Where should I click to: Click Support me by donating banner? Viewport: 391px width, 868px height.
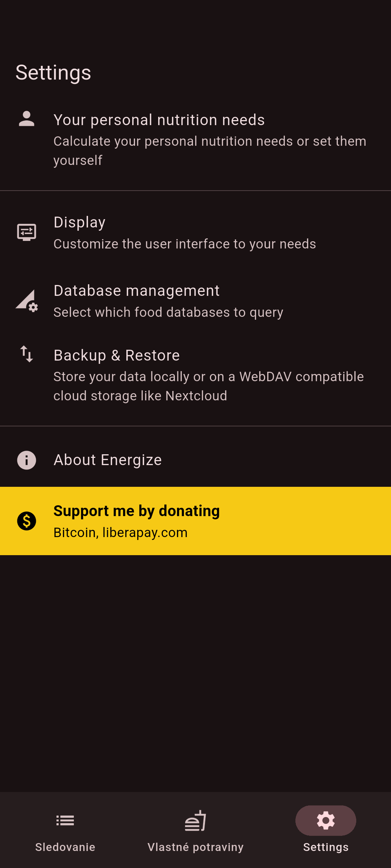click(x=136, y=511)
